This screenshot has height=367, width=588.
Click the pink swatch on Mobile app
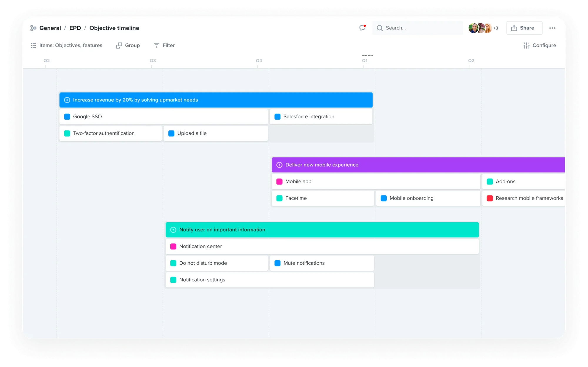click(x=279, y=182)
